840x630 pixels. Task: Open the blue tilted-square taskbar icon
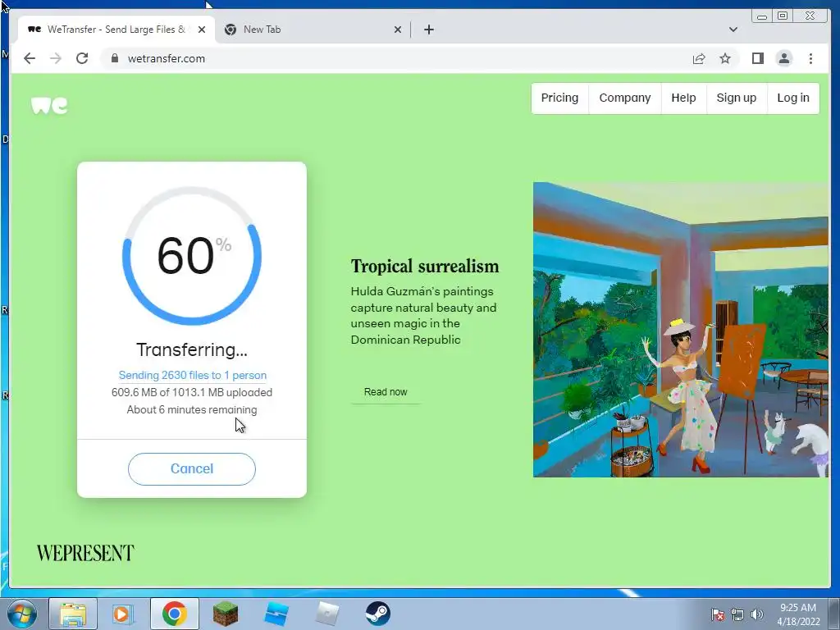point(276,614)
